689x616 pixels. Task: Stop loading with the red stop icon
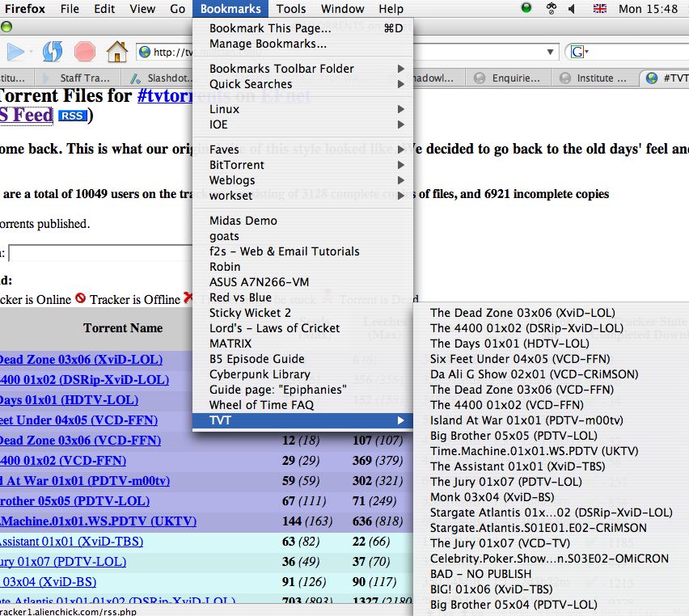click(85, 52)
